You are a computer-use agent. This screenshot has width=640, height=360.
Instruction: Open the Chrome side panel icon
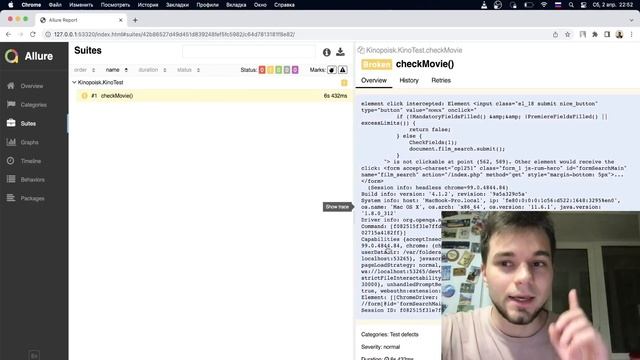click(607, 35)
